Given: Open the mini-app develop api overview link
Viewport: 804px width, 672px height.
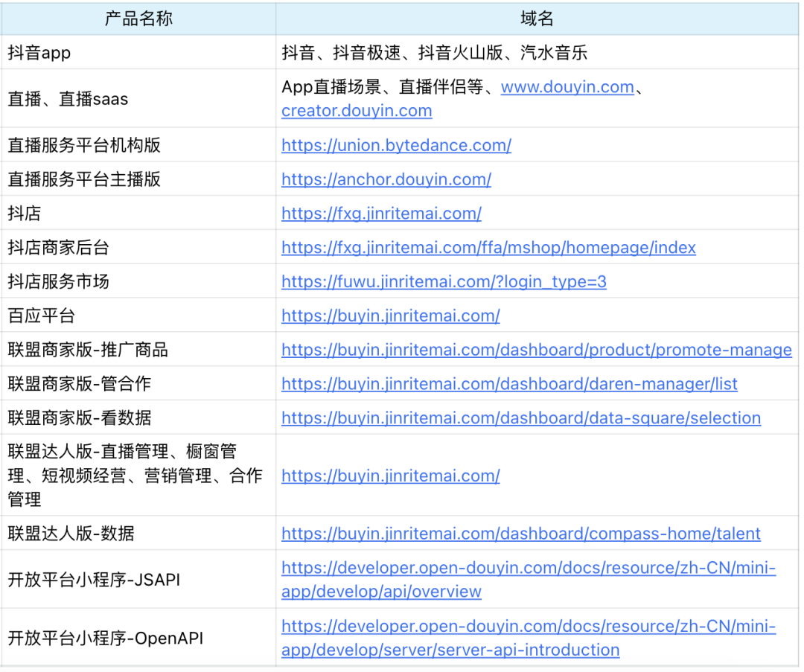Looking at the screenshot, I should (529, 580).
